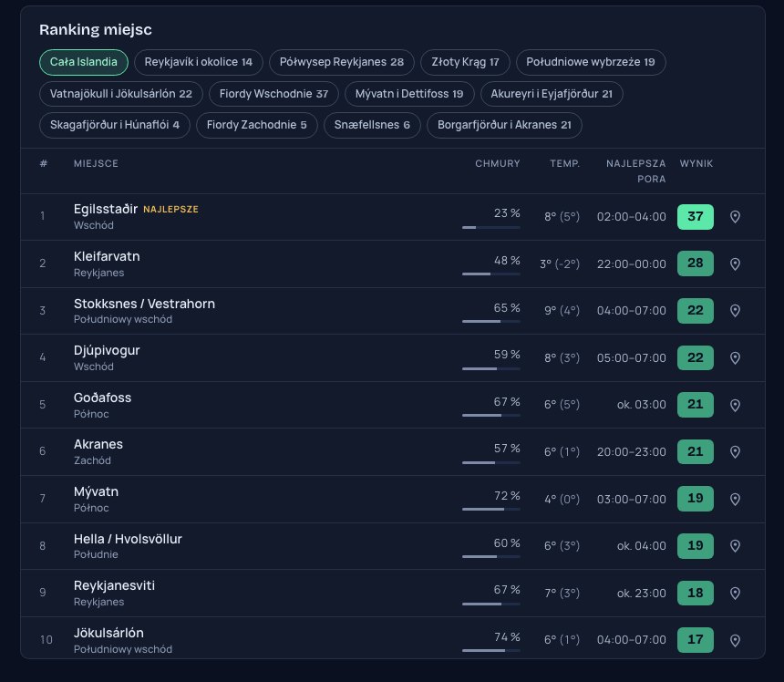Click the WYNIK column header
Screen dimensions: 784x682
(696, 163)
